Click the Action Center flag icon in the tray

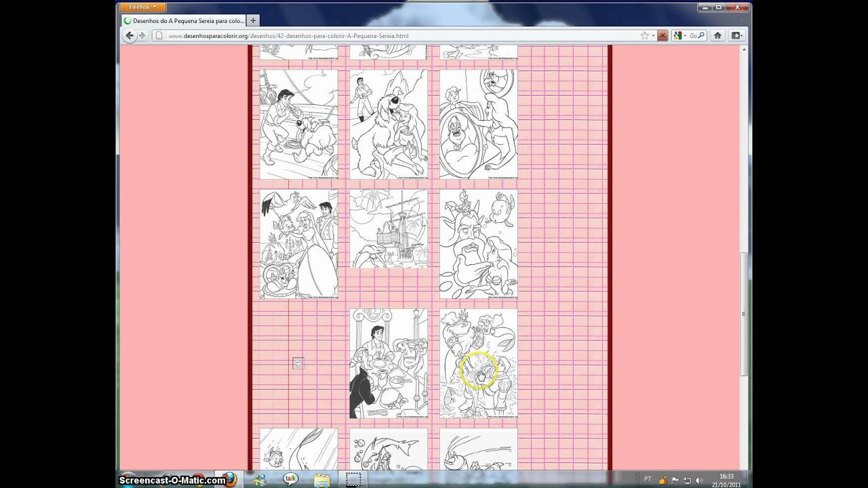pos(675,480)
